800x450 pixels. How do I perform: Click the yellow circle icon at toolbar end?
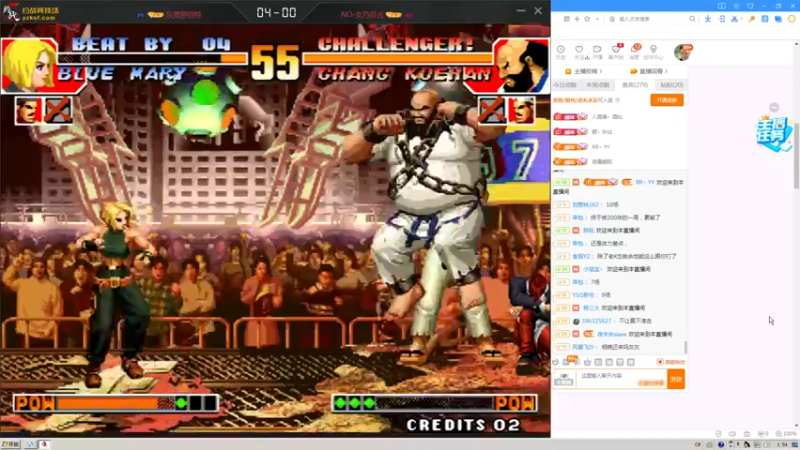point(791,19)
